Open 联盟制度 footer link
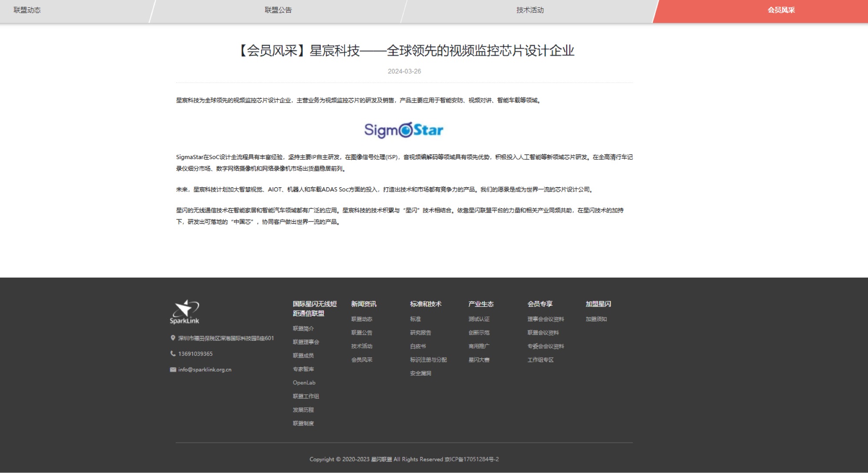868x473 pixels. (303, 423)
